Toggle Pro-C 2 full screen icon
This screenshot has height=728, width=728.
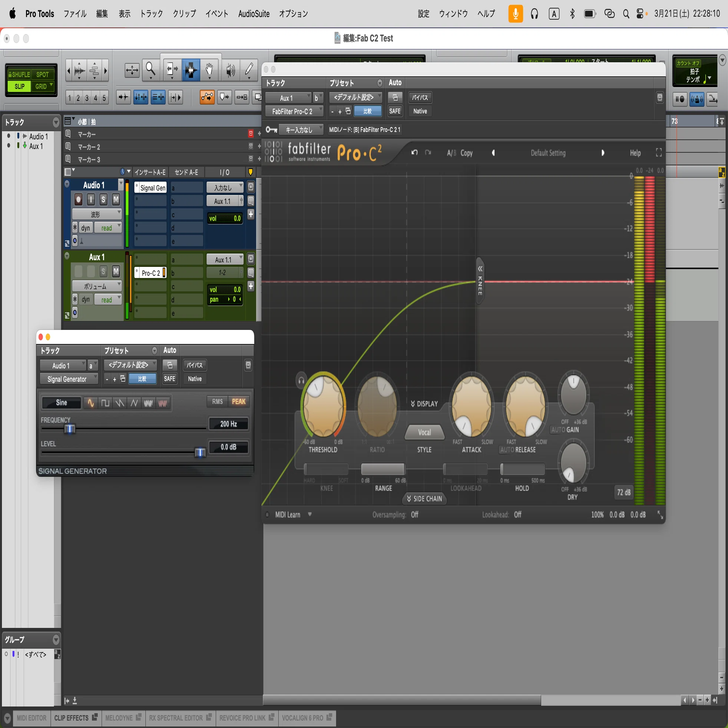(x=659, y=153)
